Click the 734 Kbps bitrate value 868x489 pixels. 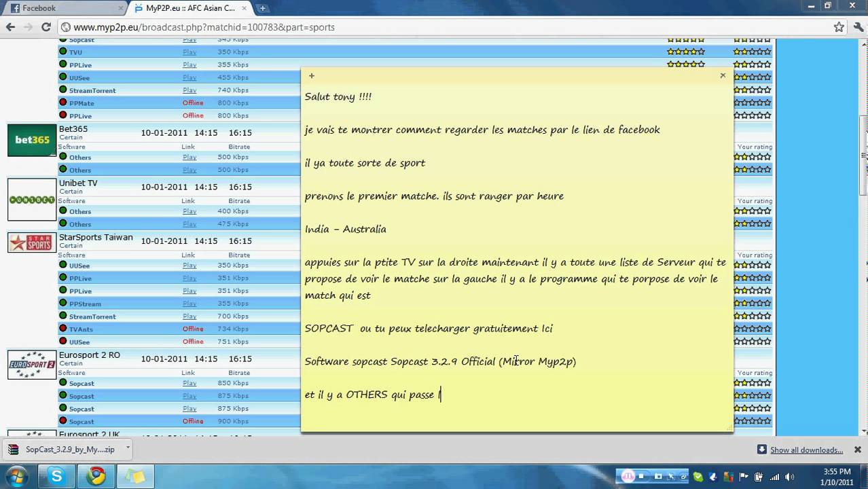click(233, 329)
